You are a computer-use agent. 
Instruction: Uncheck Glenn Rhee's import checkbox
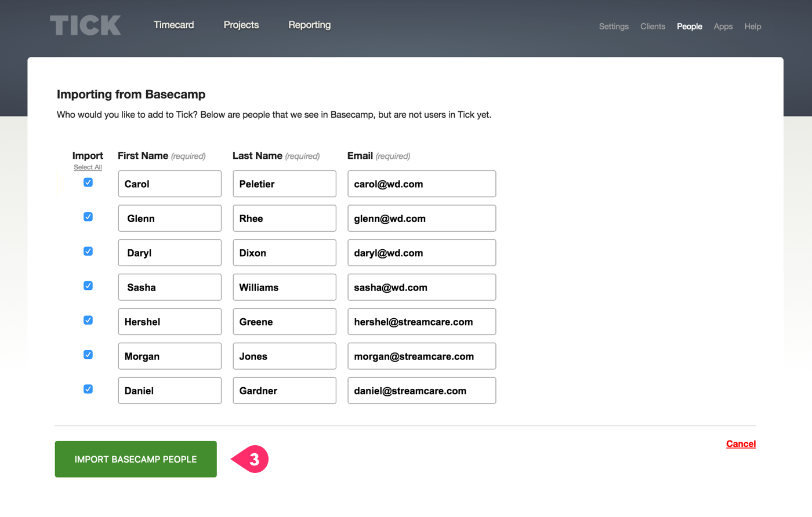click(88, 216)
